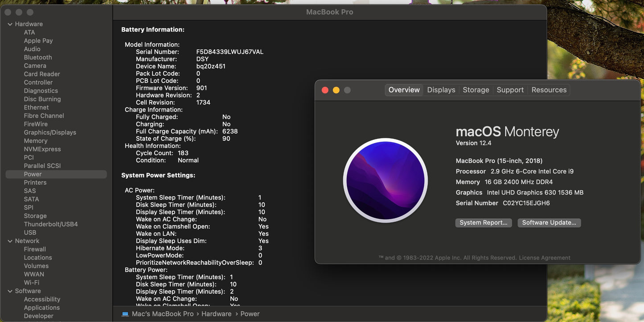Select Wi-Fi under Network
The height and width of the screenshot is (322, 644).
click(x=32, y=282)
